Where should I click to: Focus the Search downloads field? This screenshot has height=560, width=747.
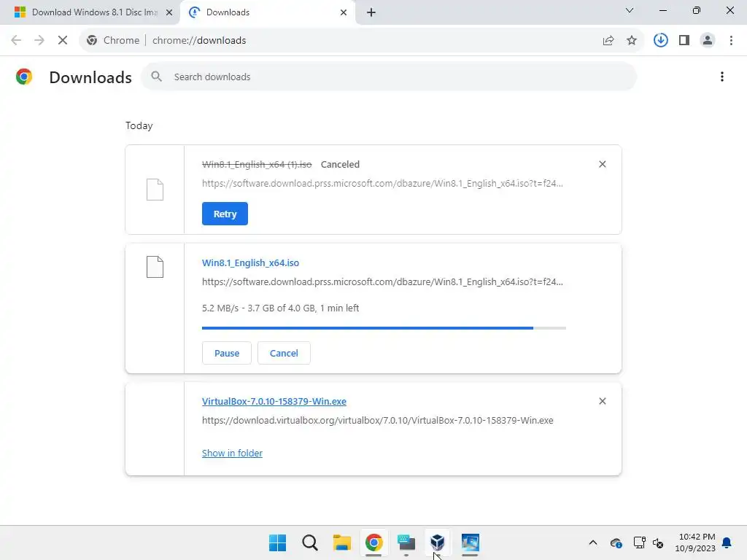[x=389, y=77]
